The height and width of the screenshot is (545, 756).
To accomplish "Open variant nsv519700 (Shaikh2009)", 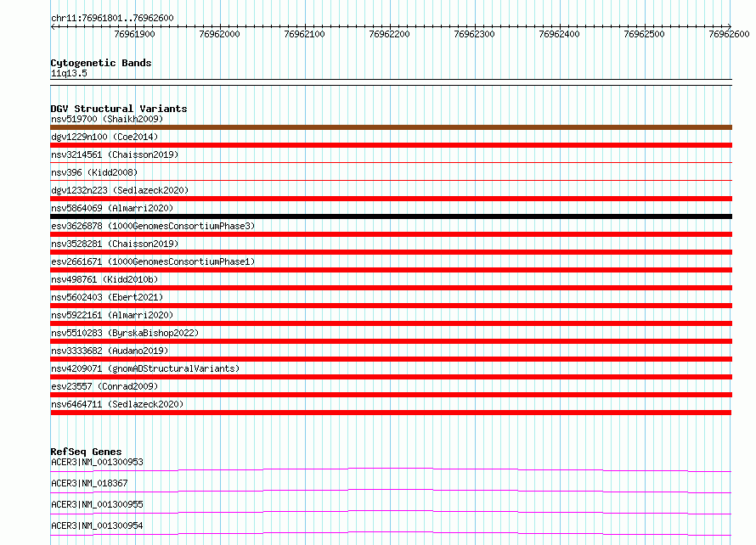I will tap(107, 119).
